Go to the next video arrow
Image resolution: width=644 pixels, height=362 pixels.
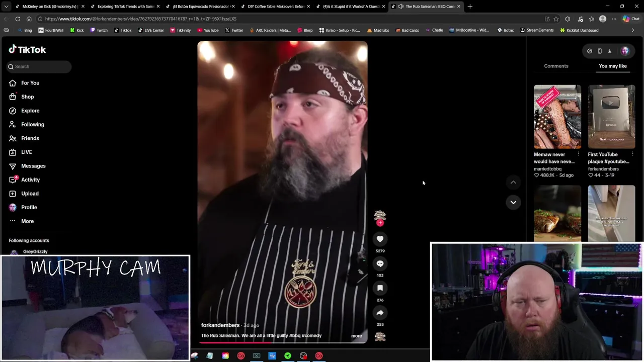pyautogui.click(x=513, y=202)
